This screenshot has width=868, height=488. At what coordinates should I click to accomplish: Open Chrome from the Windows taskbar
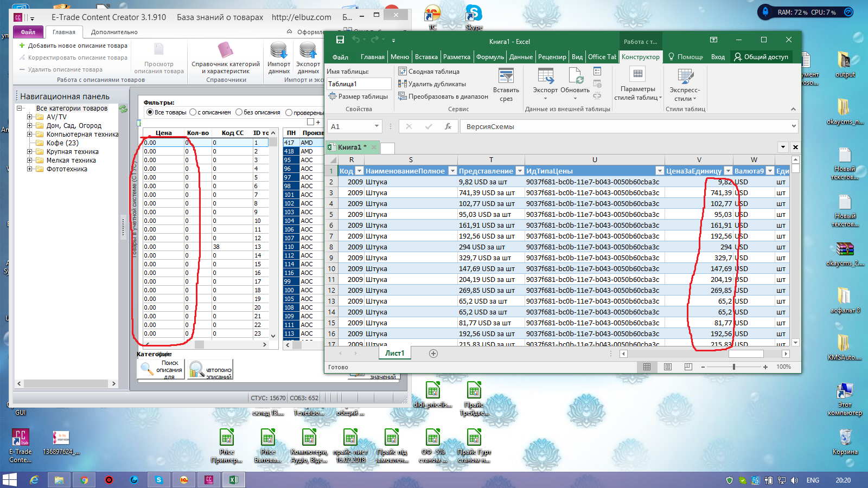(84, 480)
